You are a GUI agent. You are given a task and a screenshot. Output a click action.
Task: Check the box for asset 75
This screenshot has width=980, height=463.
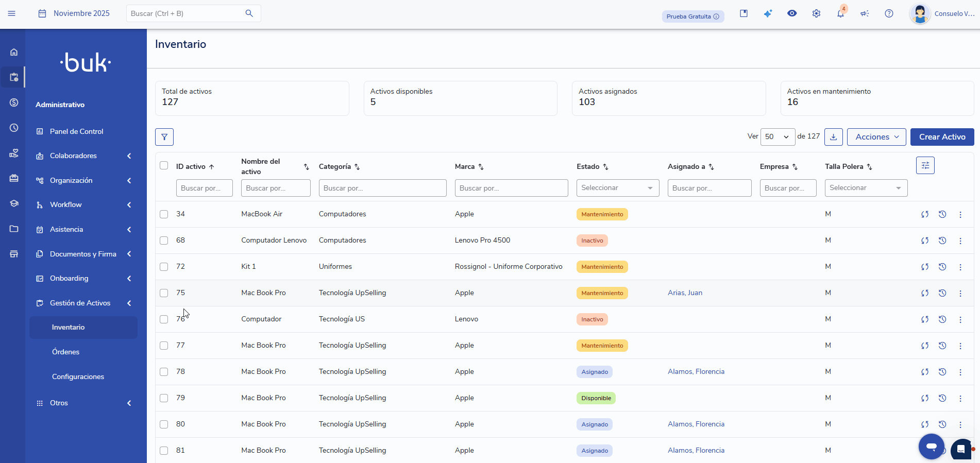(x=164, y=293)
